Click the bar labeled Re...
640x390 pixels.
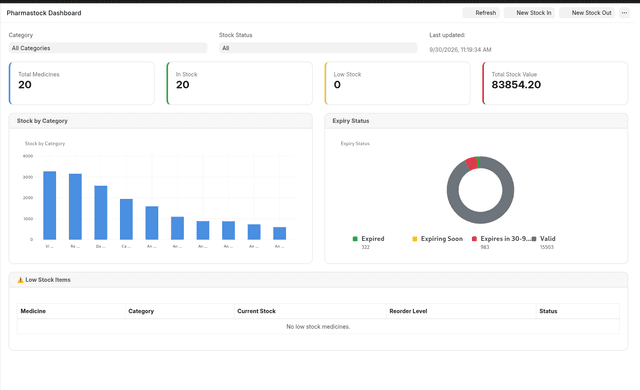[x=75, y=207]
